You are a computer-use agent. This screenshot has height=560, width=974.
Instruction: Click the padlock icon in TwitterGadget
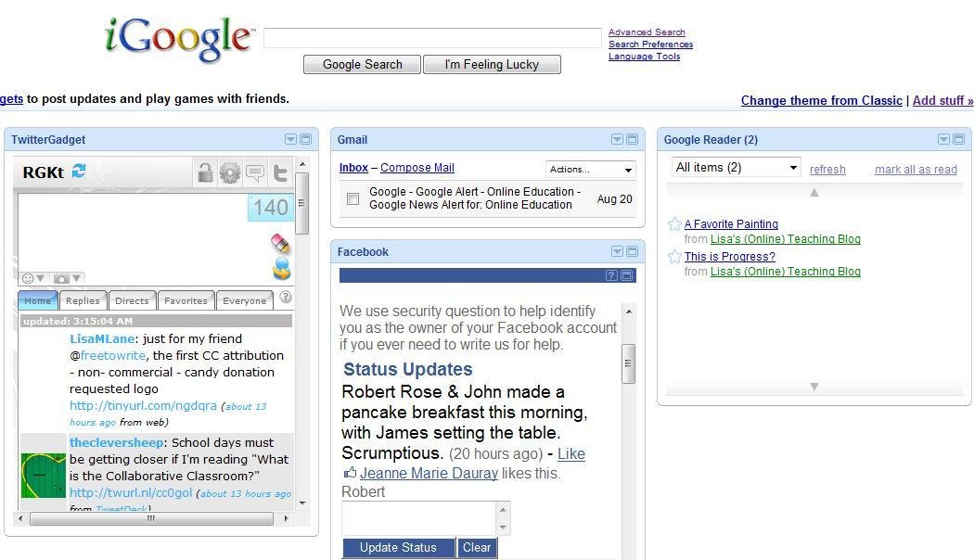tap(205, 172)
